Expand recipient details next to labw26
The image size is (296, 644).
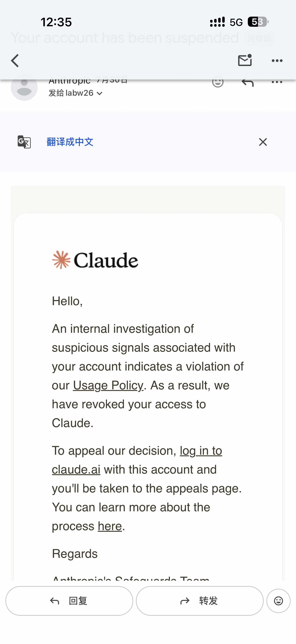pos(100,93)
